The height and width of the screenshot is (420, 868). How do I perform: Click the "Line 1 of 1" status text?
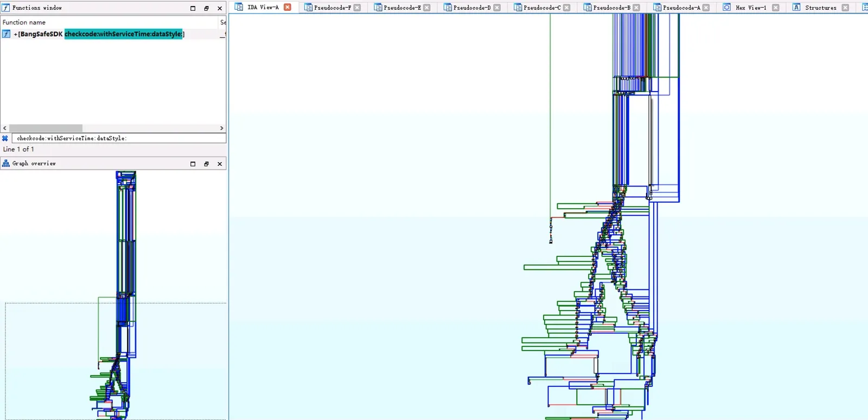[18, 149]
